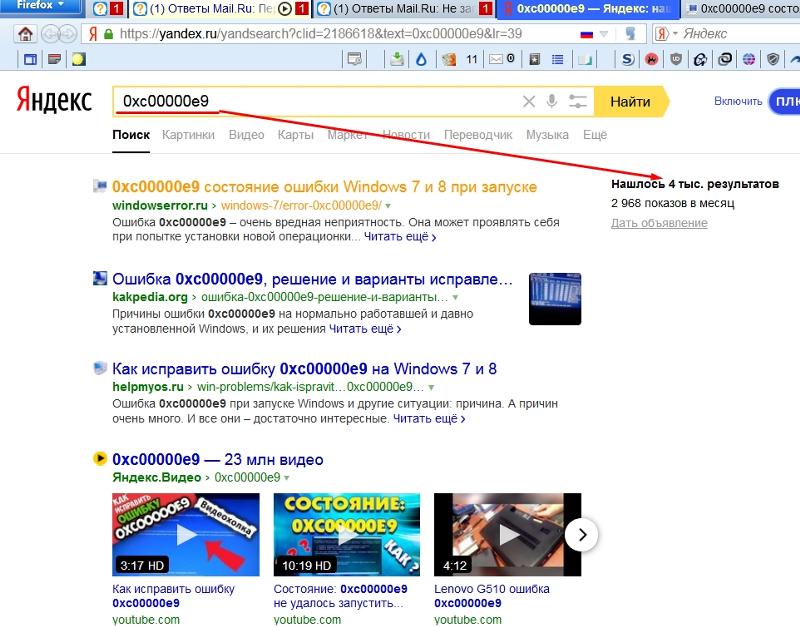Switch to 0xc00000e9 состо browser tab
This screenshot has width=800, height=627.
(742, 8)
